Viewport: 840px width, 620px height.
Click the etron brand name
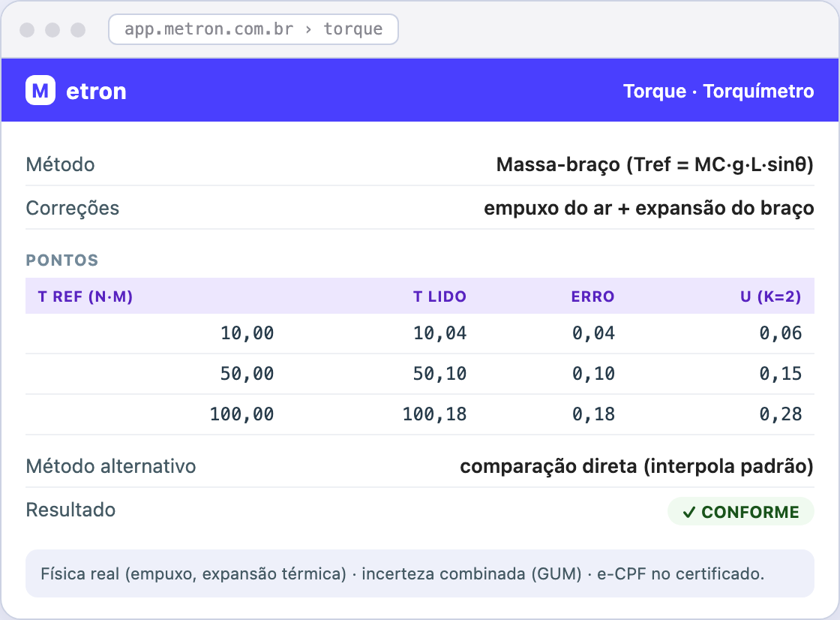tap(97, 92)
